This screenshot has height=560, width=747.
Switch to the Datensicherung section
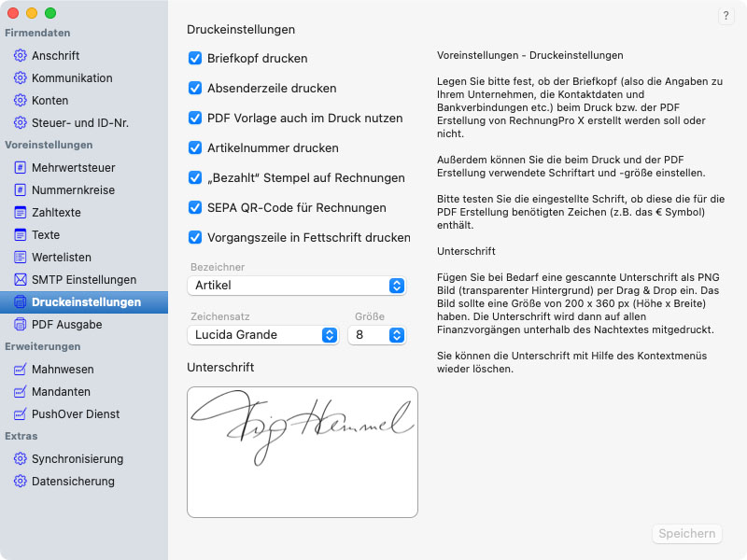(x=73, y=482)
